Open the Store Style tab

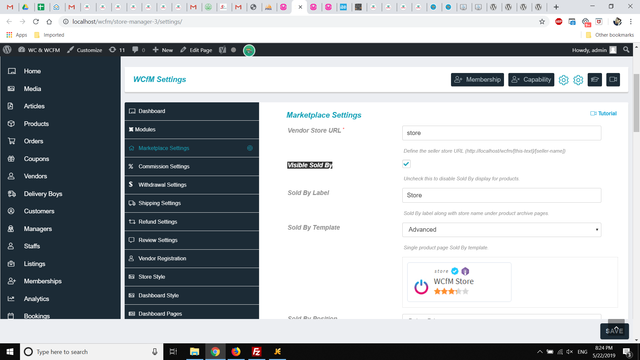pyautogui.click(x=192, y=277)
